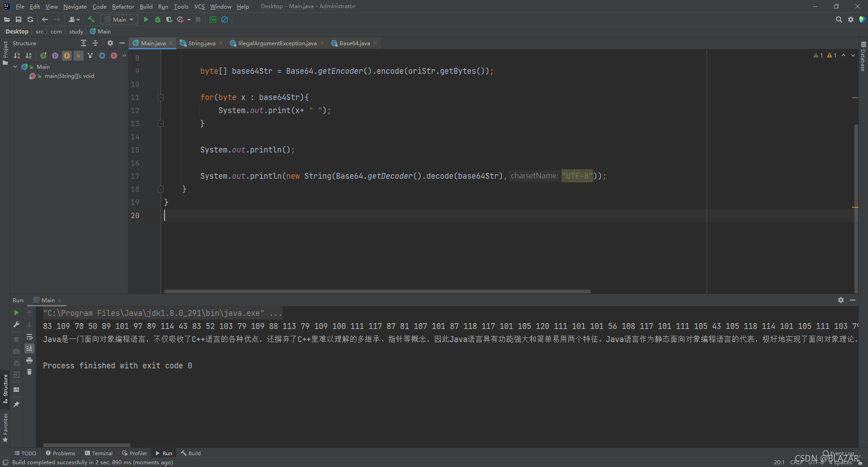The width and height of the screenshot is (868, 467).
Task: Toggle Show Inherited members in Structure
Action: pyautogui.click(x=43, y=56)
